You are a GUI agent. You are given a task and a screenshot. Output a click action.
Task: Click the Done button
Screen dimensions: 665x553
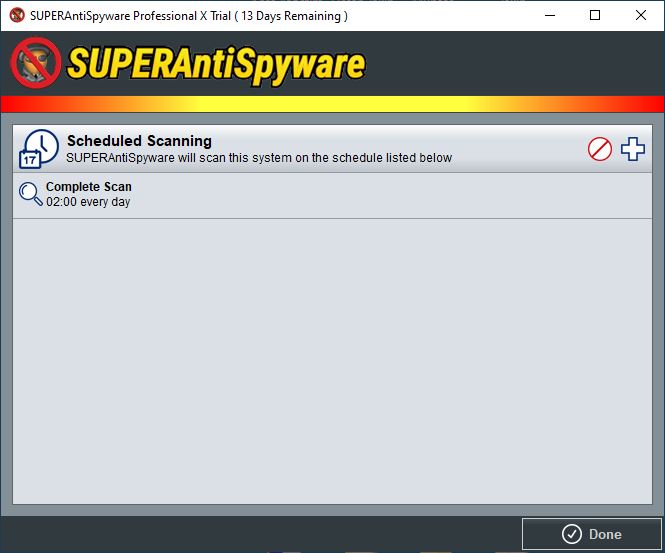coord(592,534)
